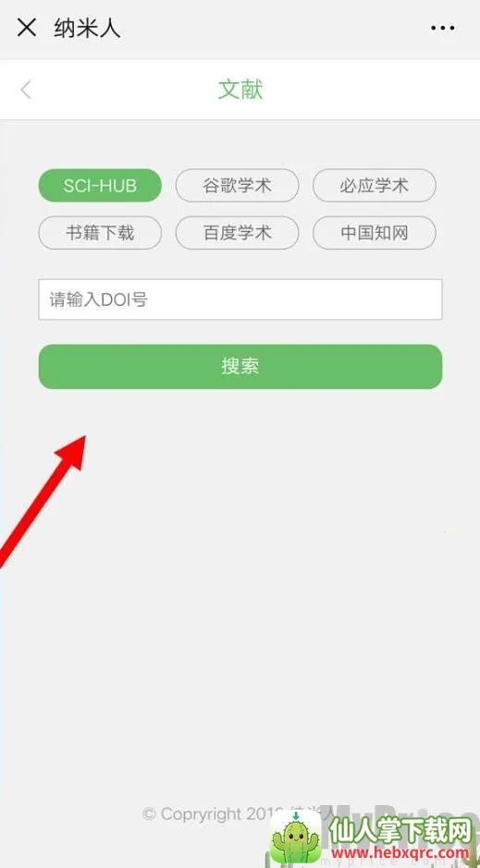480x868 pixels.
Task: Tap the cactus download site logo
Action: [x=296, y=837]
